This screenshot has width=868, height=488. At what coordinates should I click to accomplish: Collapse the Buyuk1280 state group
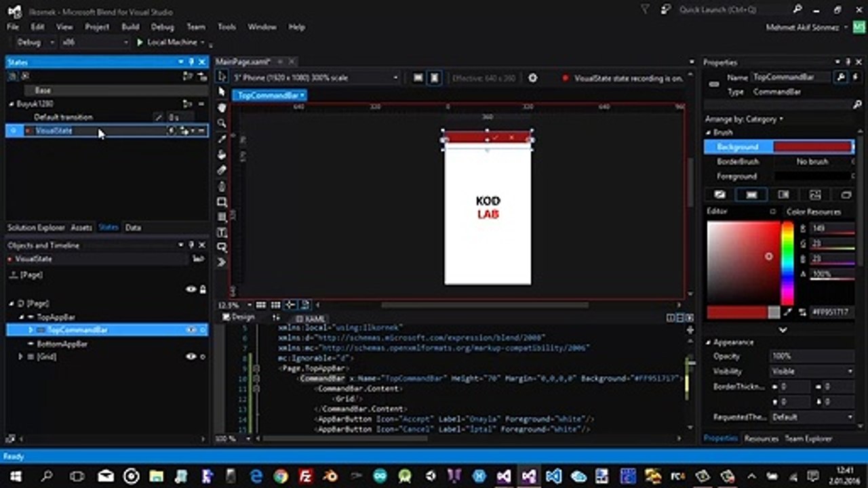(x=12, y=104)
